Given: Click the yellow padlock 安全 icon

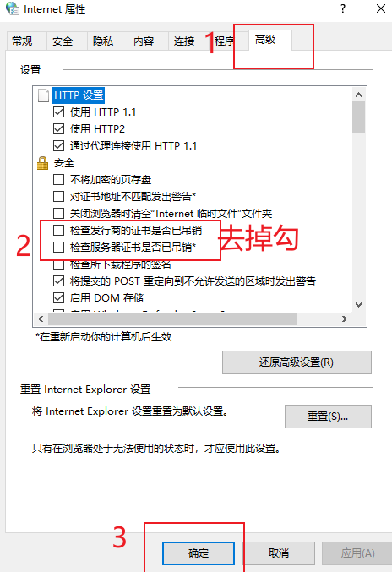Looking at the screenshot, I should [43, 163].
